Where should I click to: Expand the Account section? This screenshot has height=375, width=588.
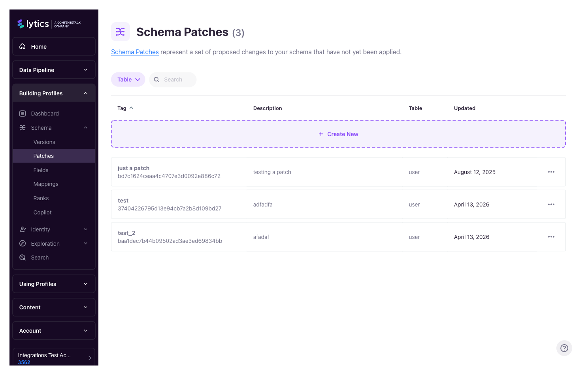54,331
